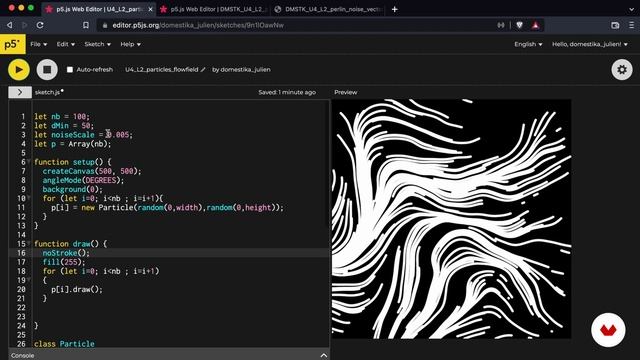
Task: Edit sketch name with pencil icon
Action: point(203,69)
